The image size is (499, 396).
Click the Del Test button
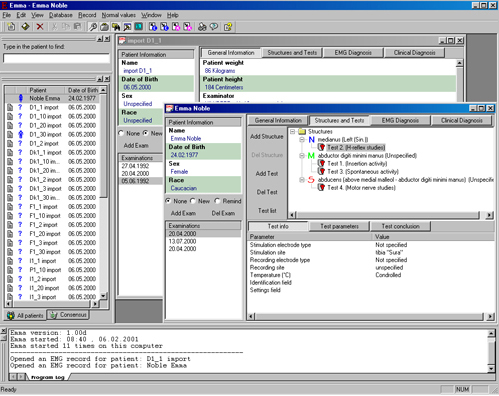click(x=267, y=192)
